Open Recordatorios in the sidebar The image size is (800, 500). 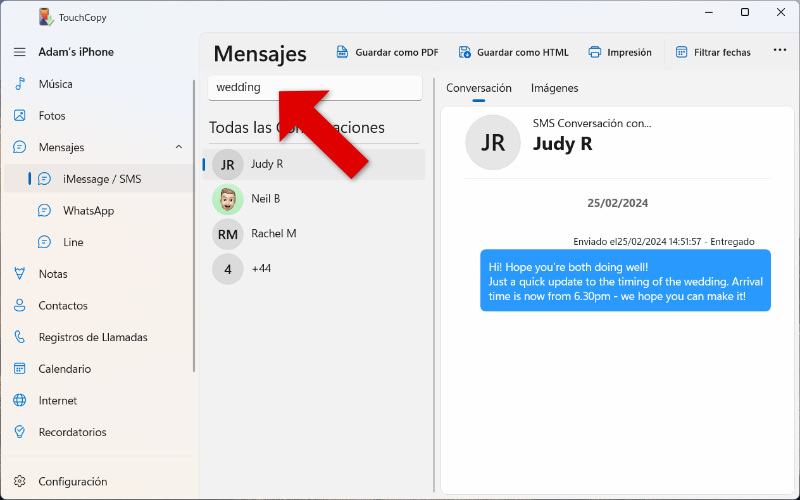coord(98,432)
